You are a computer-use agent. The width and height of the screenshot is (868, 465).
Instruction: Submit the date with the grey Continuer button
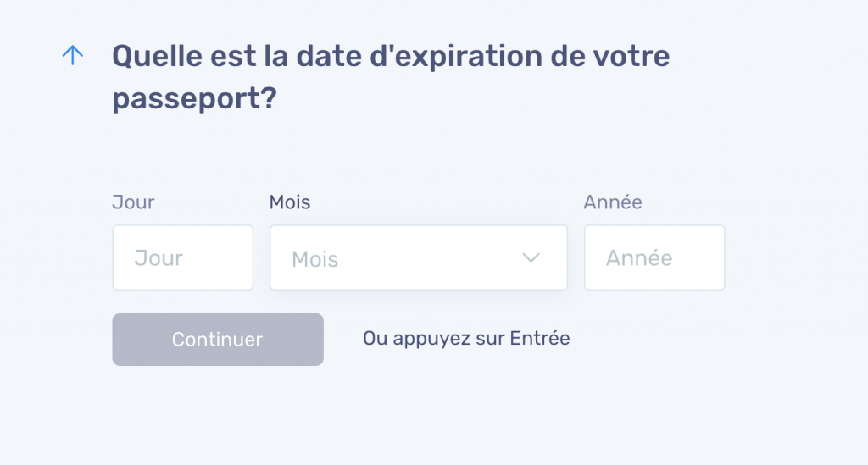(x=218, y=340)
